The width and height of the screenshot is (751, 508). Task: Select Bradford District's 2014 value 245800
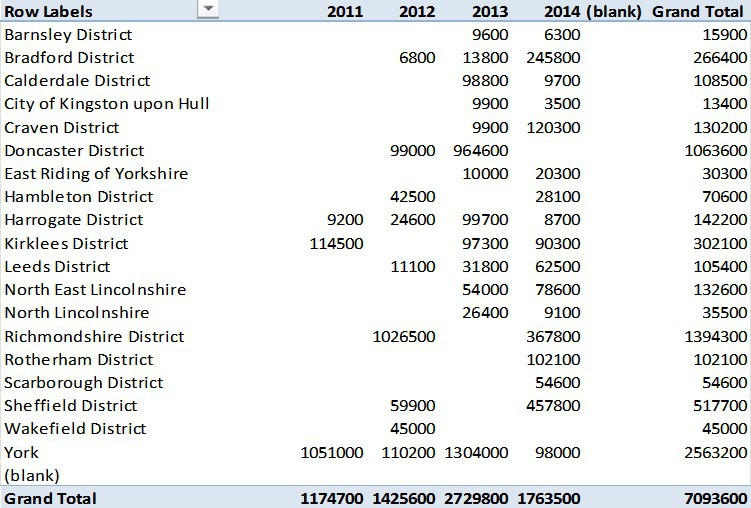coord(548,57)
